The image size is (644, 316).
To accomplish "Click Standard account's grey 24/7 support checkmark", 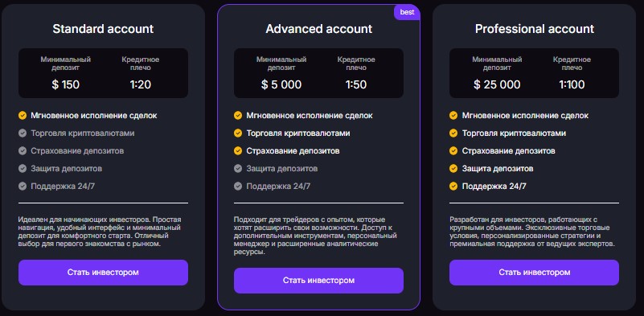I will (x=23, y=187).
